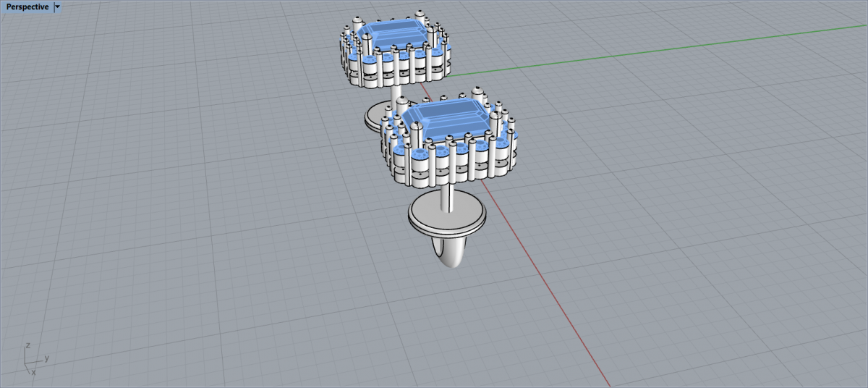Viewport: 868px width, 388px height.
Task: Click the X axis label in axes icon
Action: click(x=33, y=372)
